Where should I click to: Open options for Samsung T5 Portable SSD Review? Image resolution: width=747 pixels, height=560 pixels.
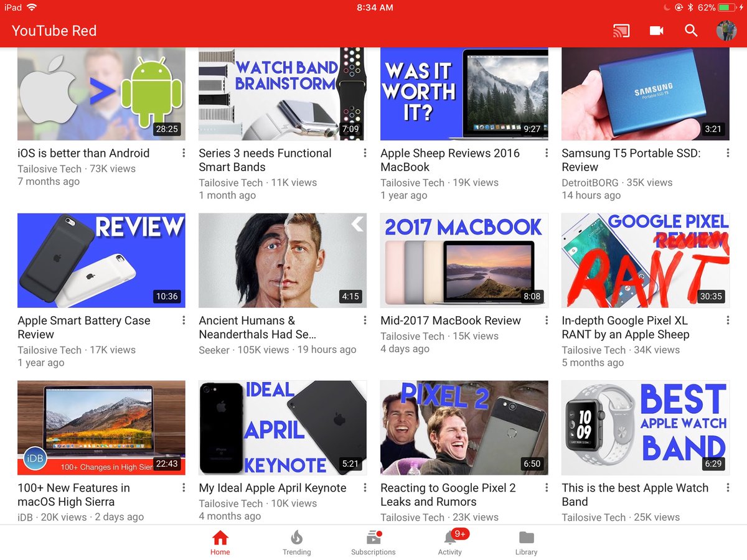728,153
